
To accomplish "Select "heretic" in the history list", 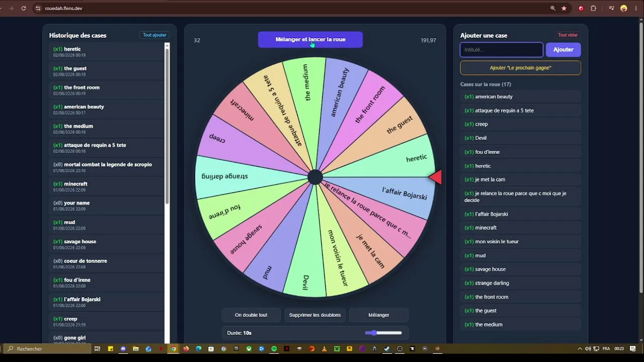I will coord(106,52).
